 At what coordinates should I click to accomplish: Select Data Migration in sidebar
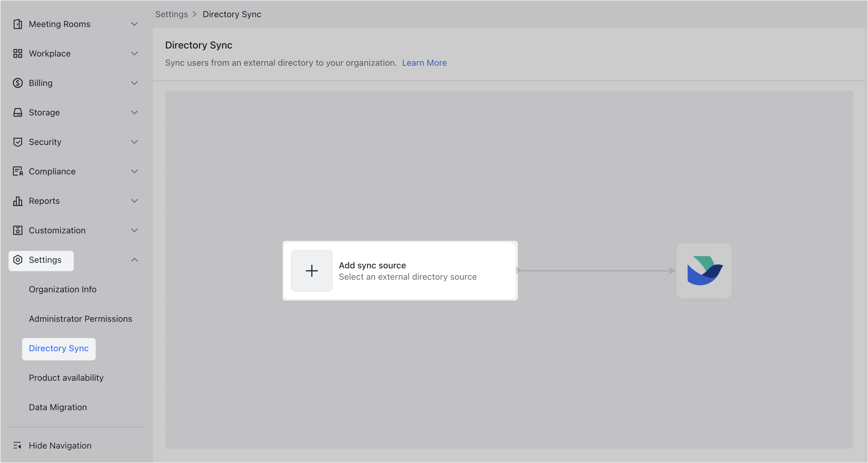tap(58, 407)
